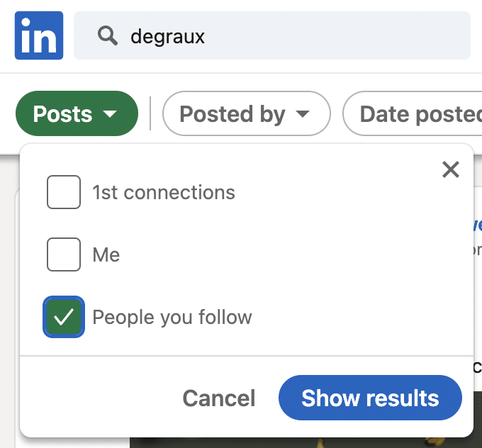Click the arrow inside Posts pill
This screenshot has width=482, height=448.
point(109,115)
